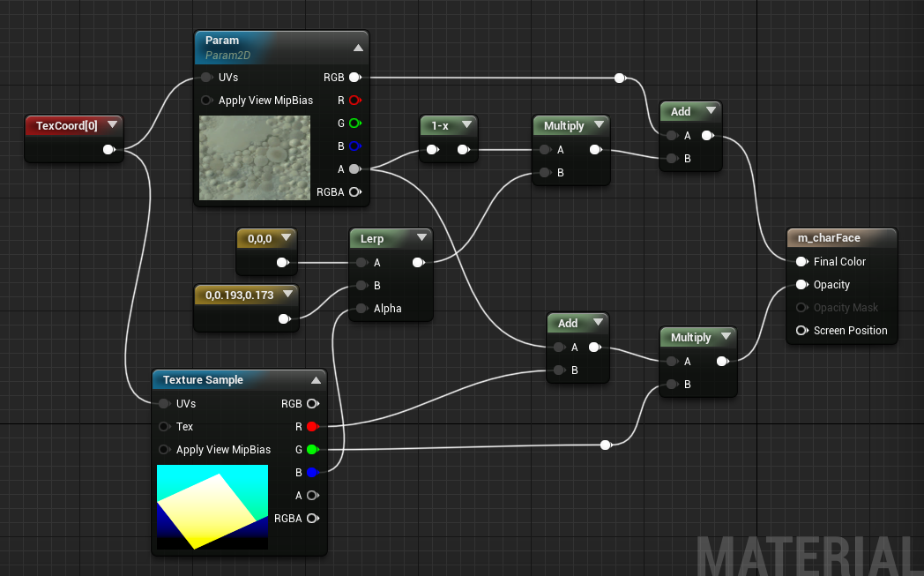Click the upper Add node output pin
This screenshot has width=924, height=576.
[x=708, y=136]
